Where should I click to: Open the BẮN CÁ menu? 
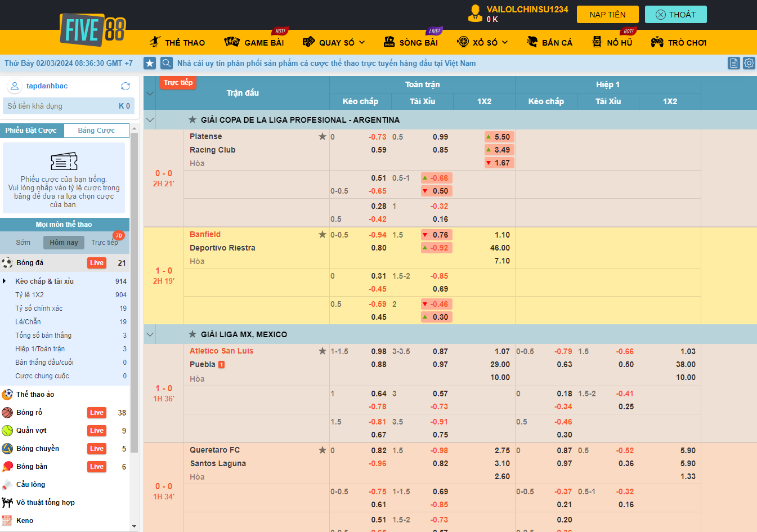click(x=549, y=42)
